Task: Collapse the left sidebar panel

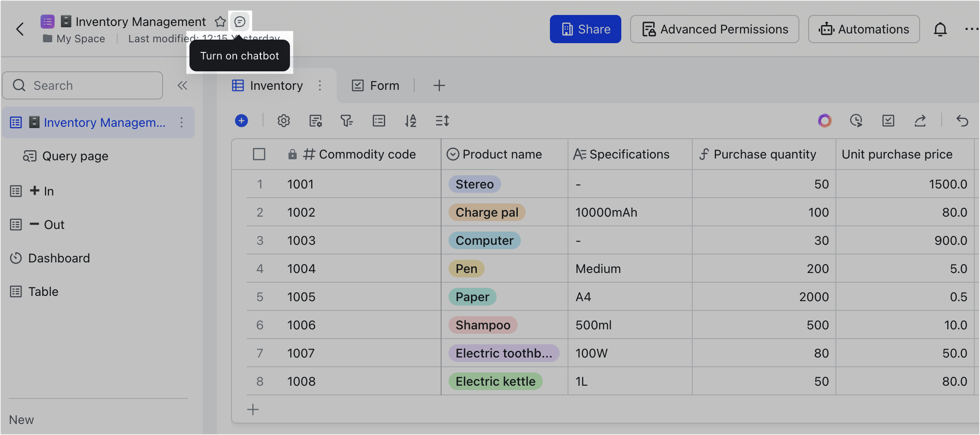Action: 182,85
